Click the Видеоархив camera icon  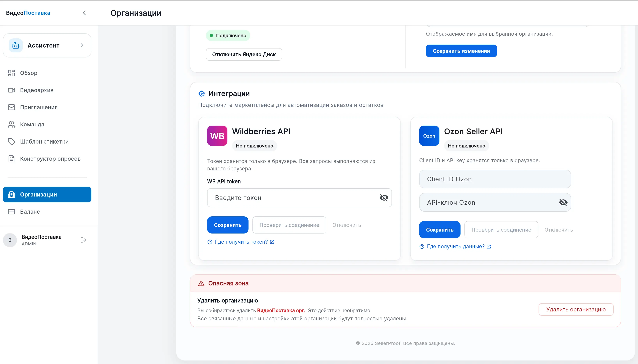(x=11, y=90)
